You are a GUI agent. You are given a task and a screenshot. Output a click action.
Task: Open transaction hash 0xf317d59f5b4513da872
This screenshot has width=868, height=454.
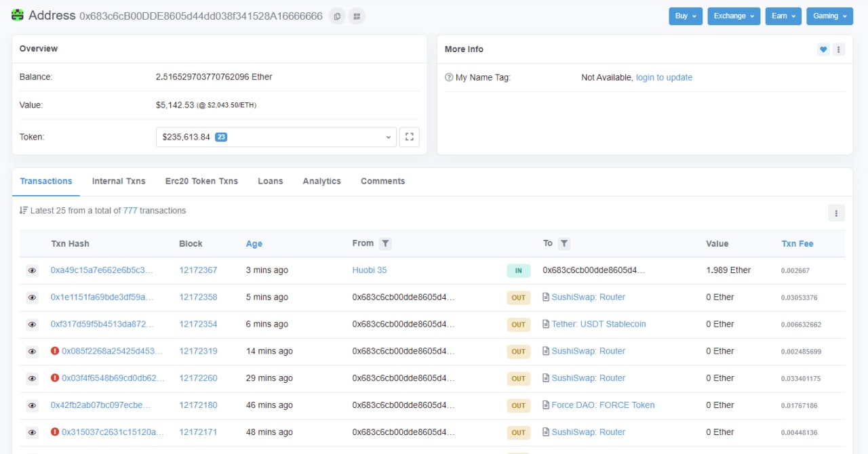tap(102, 325)
